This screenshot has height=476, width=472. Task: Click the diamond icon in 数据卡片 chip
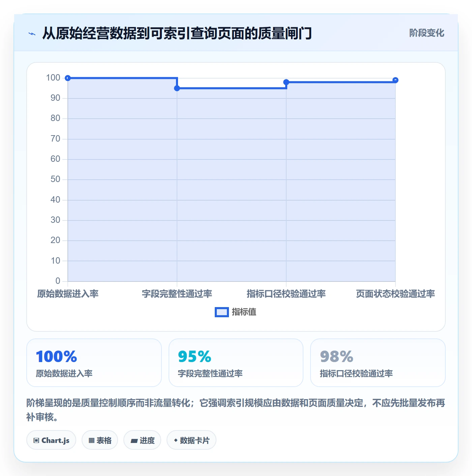click(176, 440)
